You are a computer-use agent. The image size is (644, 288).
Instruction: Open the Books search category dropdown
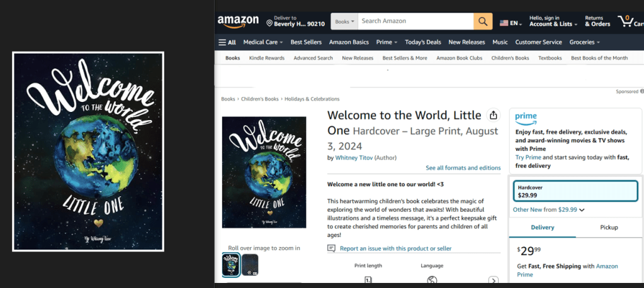(x=344, y=21)
